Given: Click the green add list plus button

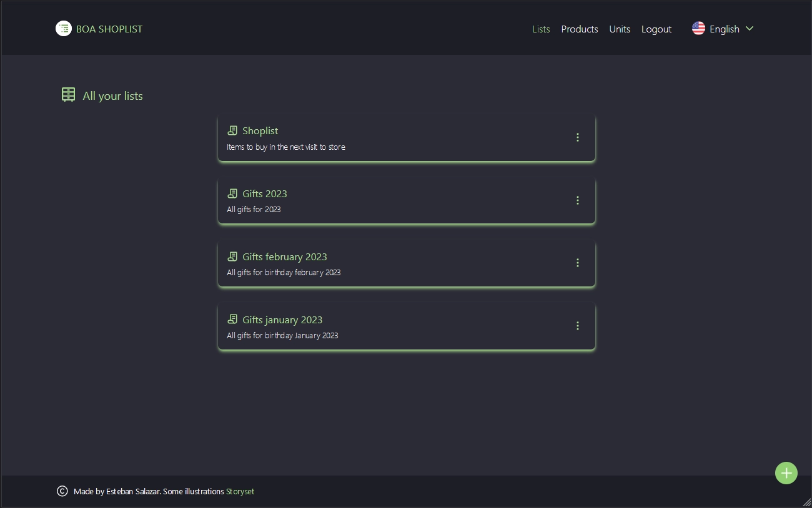Looking at the screenshot, I should point(786,473).
